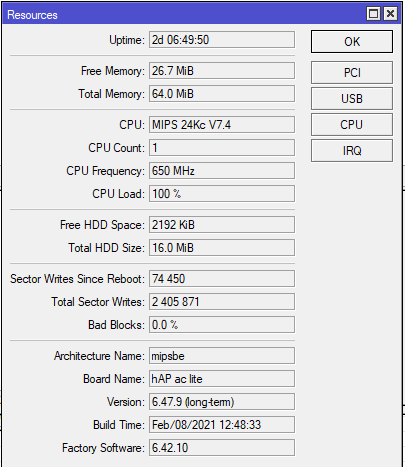
Task: Close the Resources window
Action: [390, 14]
